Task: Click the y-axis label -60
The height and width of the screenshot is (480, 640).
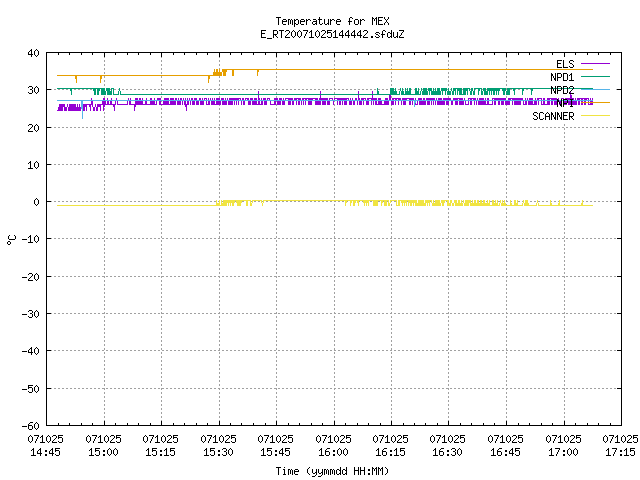Action: click(x=31, y=426)
